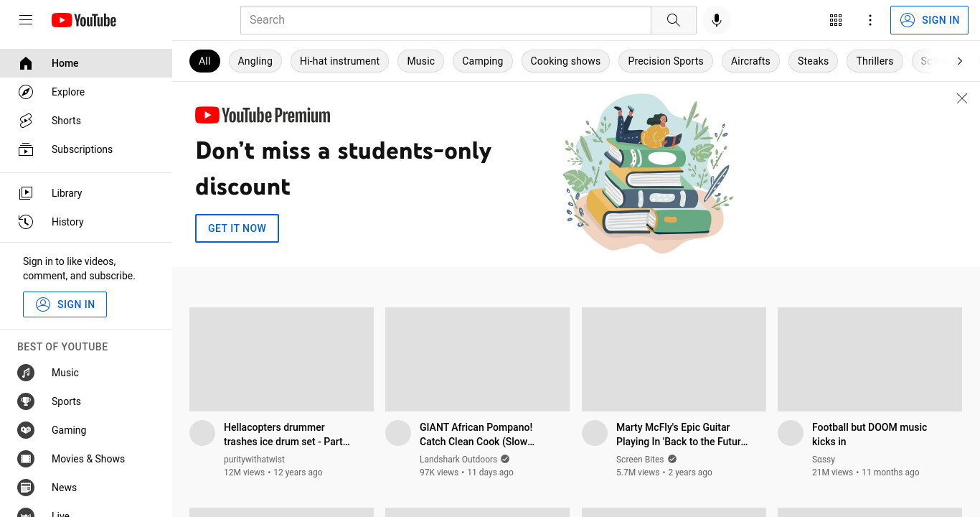Click the GIANT African Pompano video title

[x=478, y=434]
